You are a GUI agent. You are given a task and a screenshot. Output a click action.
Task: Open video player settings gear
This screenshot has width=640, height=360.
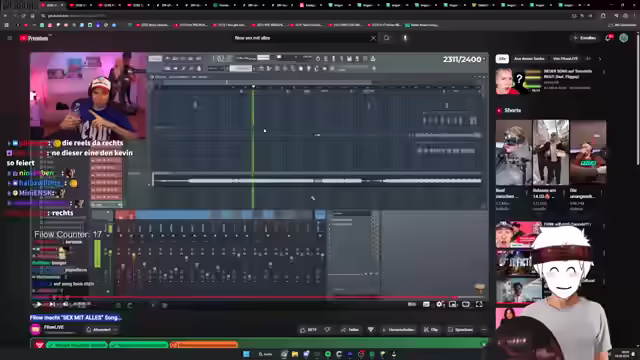(x=440, y=304)
